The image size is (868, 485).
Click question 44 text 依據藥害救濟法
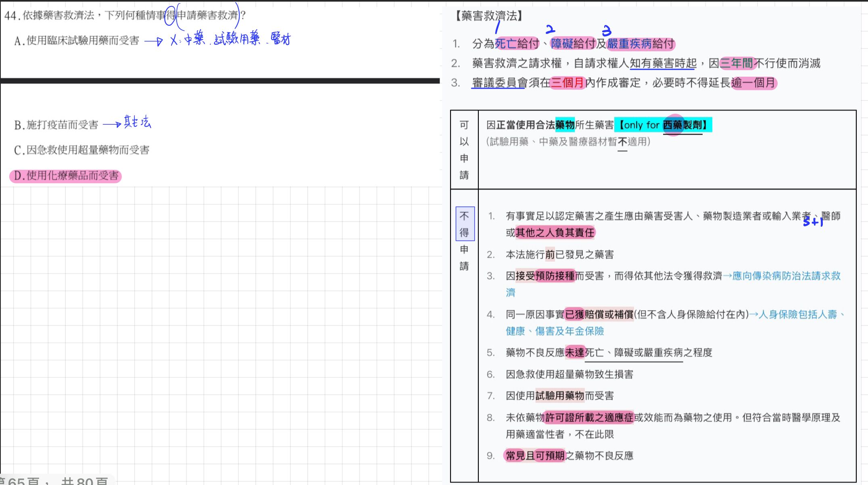(58, 15)
